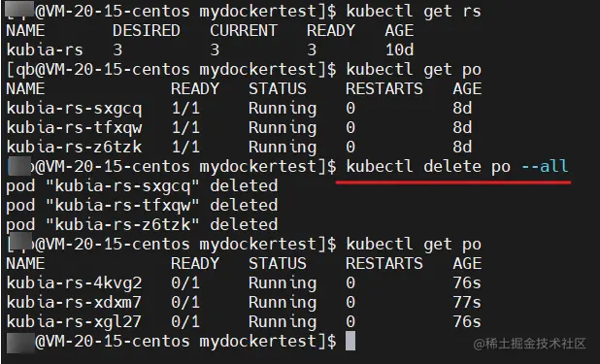
Task: Click pod name kubia-rs-z6tzk in the first list
Action: 74,148
